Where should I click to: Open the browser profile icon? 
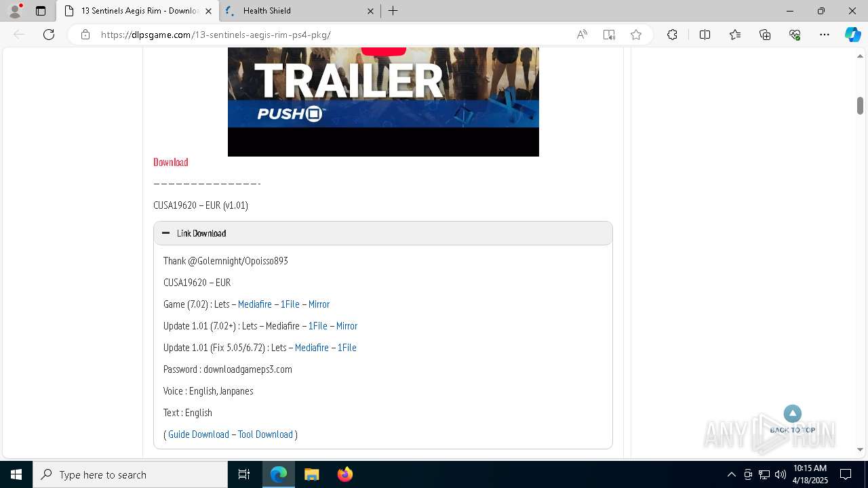(15, 11)
